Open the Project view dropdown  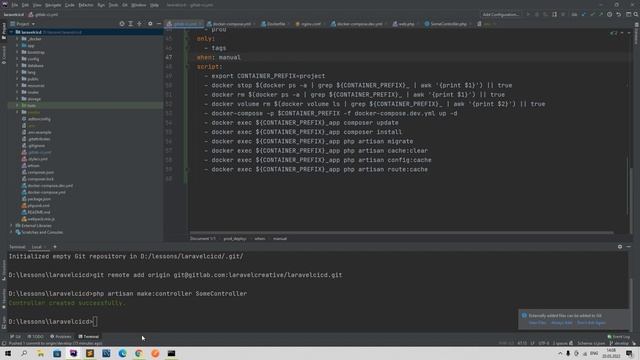pos(22,24)
